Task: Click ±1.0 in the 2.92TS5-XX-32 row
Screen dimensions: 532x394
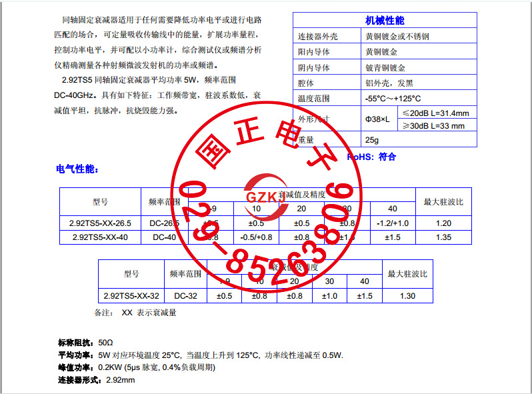Action: [329, 296]
